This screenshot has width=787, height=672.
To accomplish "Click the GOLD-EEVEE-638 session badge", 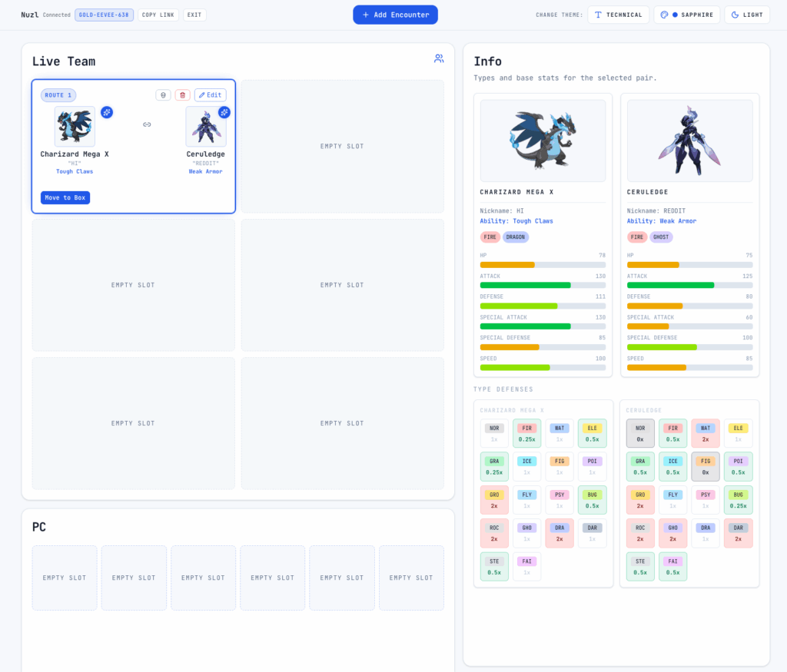I will click(x=104, y=15).
